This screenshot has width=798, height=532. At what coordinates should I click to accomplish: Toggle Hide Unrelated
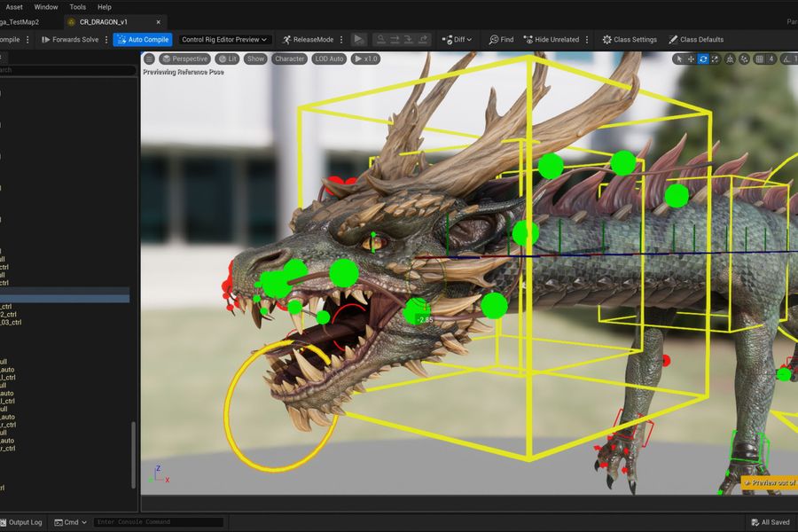552,39
